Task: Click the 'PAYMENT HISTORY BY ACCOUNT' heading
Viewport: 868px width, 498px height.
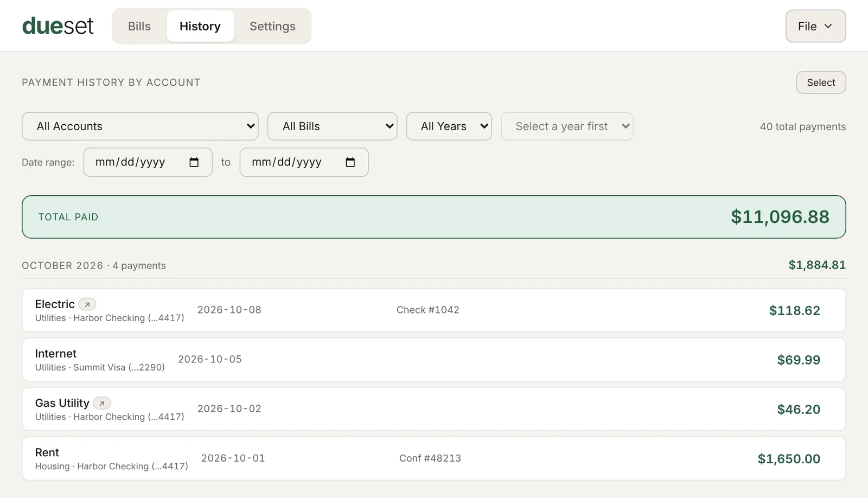Action: click(111, 82)
